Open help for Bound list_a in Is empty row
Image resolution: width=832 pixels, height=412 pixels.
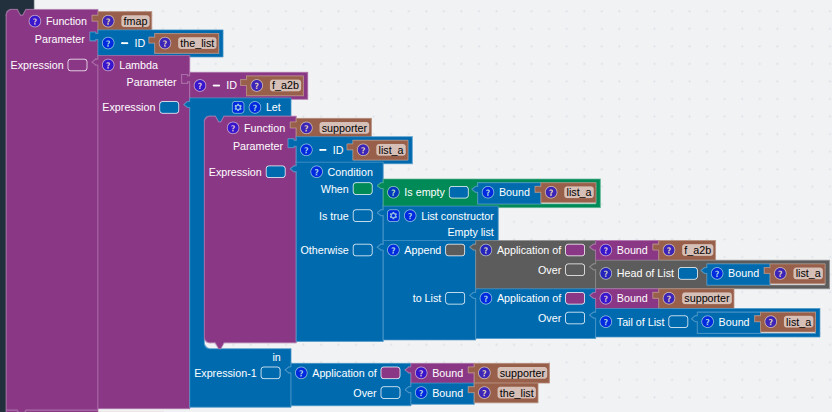point(488,193)
